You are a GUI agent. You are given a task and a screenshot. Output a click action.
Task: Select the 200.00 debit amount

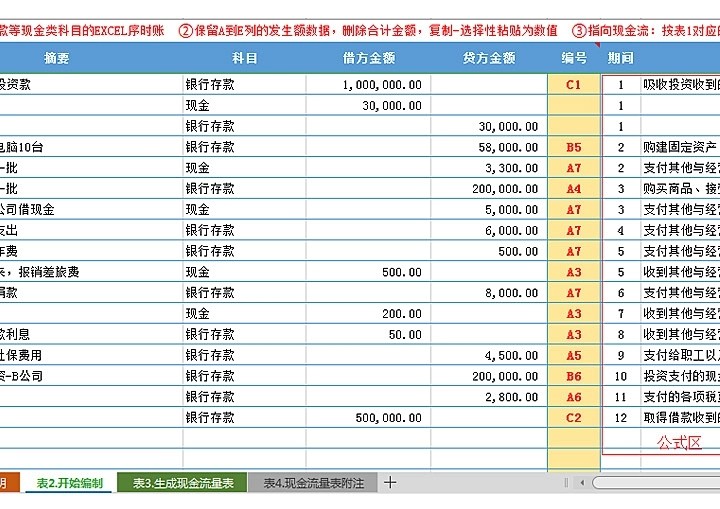[x=369, y=314]
